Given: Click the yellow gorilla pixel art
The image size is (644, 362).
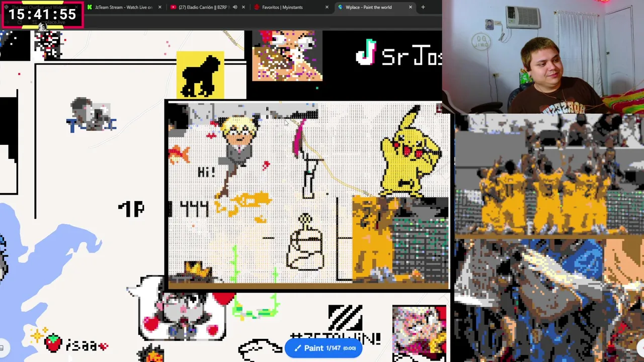Looking at the screenshot, I should [200, 75].
